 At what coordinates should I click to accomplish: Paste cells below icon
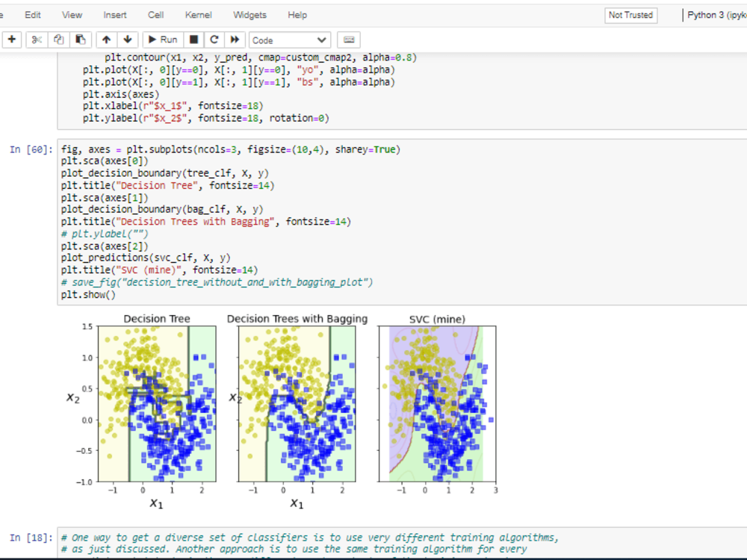pyautogui.click(x=81, y=40)
